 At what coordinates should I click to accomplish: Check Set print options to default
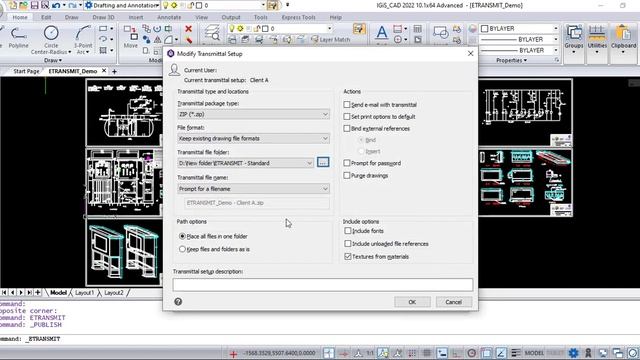[347, 116]
